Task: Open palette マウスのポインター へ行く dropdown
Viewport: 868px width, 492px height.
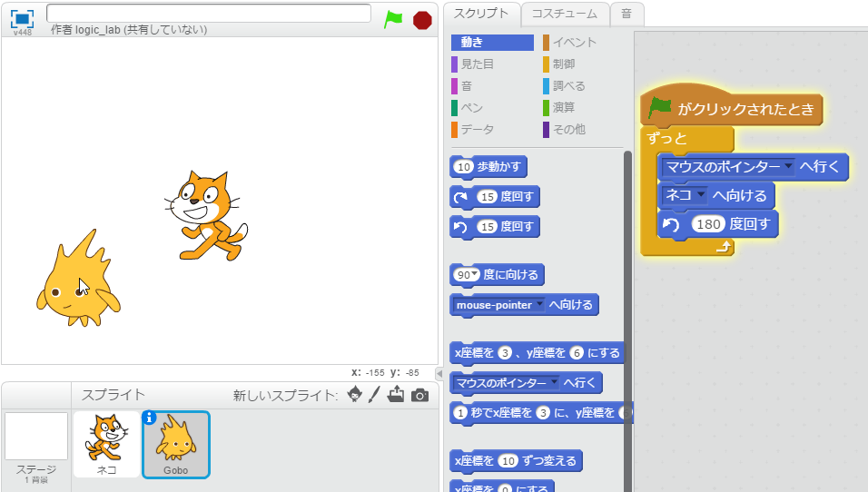Action: pyautogui.click(x=554, y=382)
